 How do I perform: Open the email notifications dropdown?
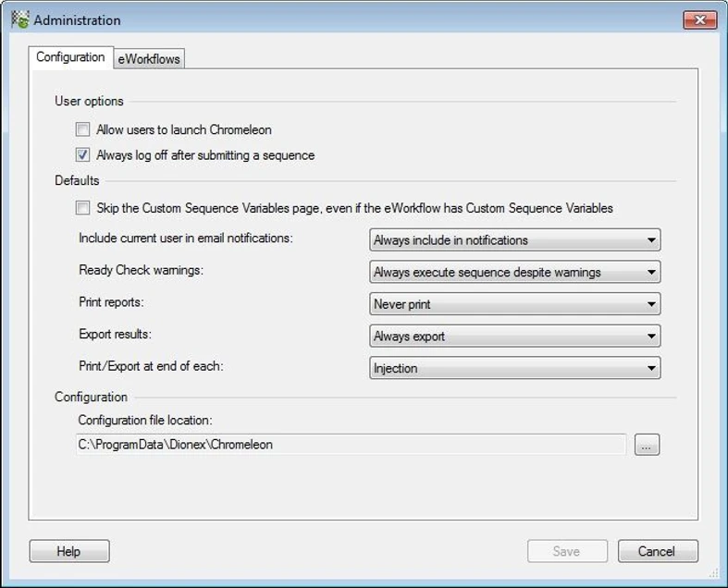click(515, 239)
